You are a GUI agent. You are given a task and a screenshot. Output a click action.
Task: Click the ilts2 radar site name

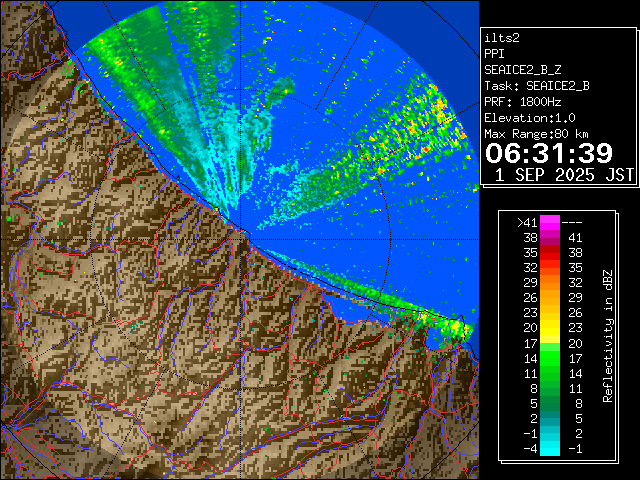click(501, 38)
